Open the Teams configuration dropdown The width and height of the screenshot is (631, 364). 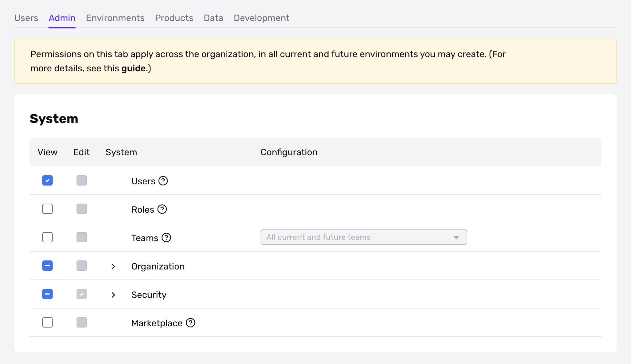click(x=456, y=237)
